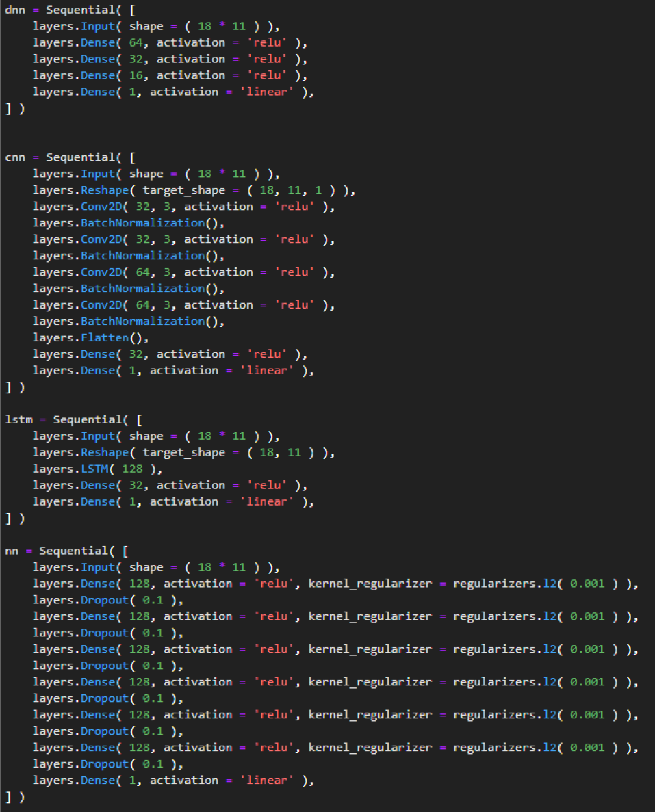Click closing '] )' of the lstm model
This screenshot has height=812, width=655.
coord(14,518)
